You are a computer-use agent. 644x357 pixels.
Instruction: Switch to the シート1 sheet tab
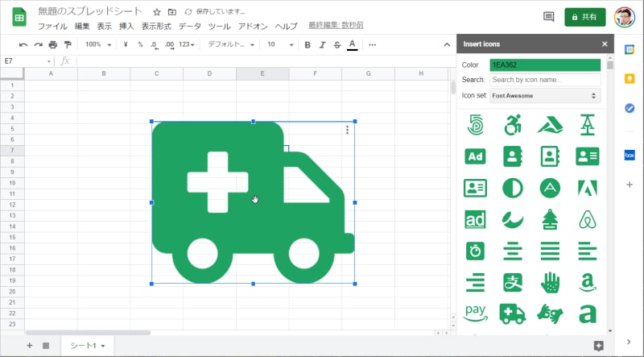click(87, 346)
